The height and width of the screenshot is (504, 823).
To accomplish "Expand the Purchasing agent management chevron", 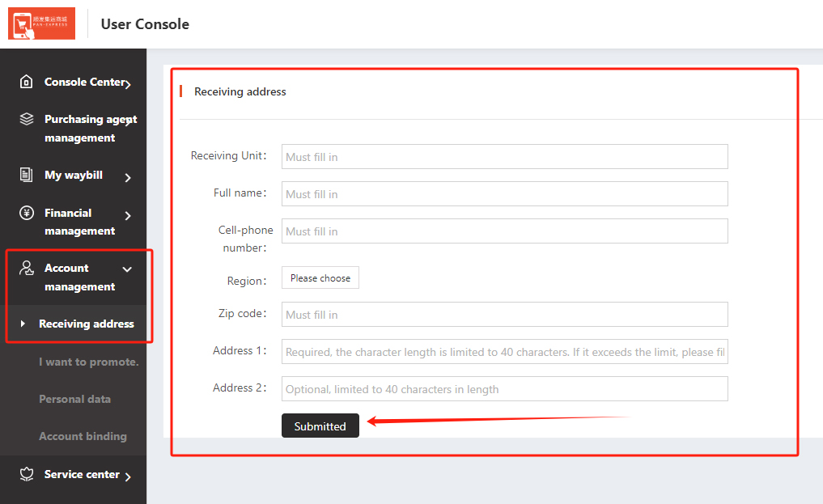I will [x=128, y=121].
